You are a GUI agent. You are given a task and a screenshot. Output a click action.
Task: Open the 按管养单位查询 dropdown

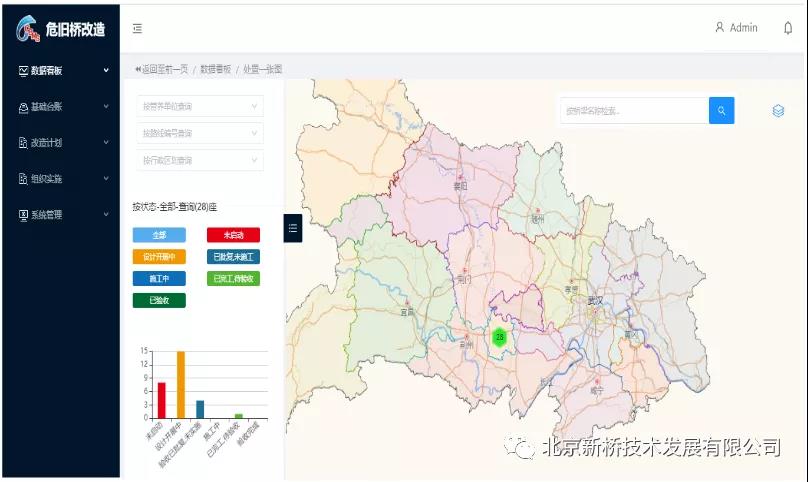pyautogui.click(x=200, y=106)
